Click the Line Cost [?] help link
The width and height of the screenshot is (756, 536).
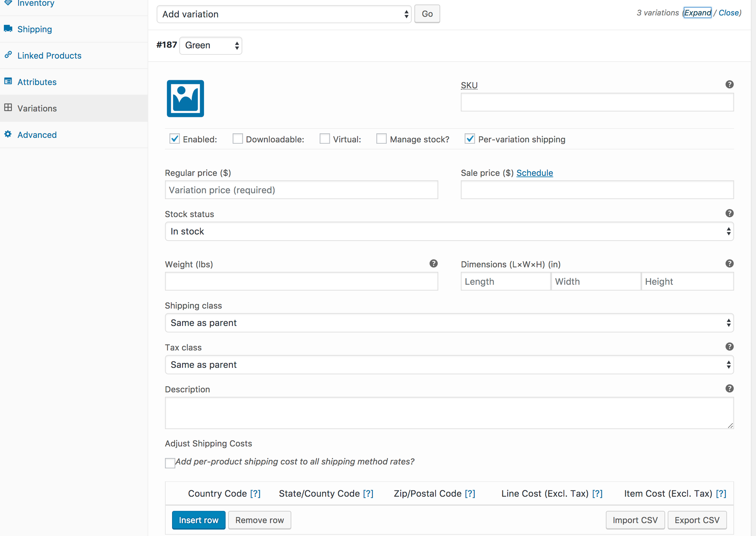click(597, 493)
